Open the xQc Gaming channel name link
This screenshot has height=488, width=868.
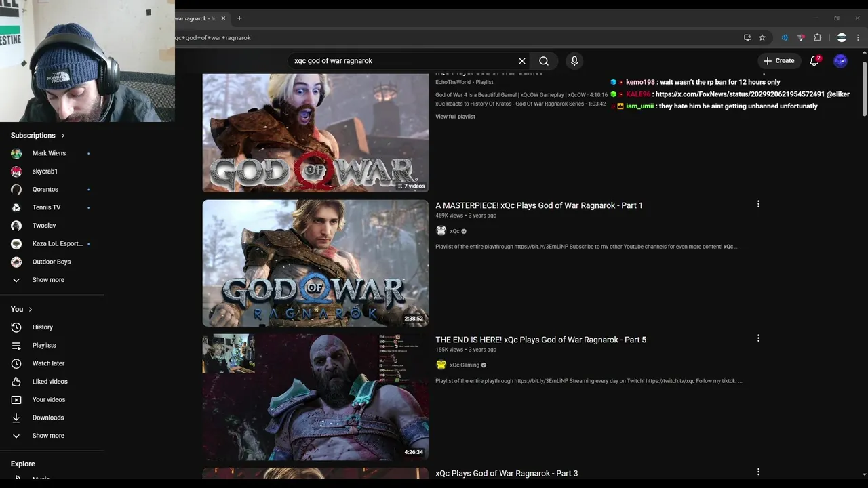[465, 365]
